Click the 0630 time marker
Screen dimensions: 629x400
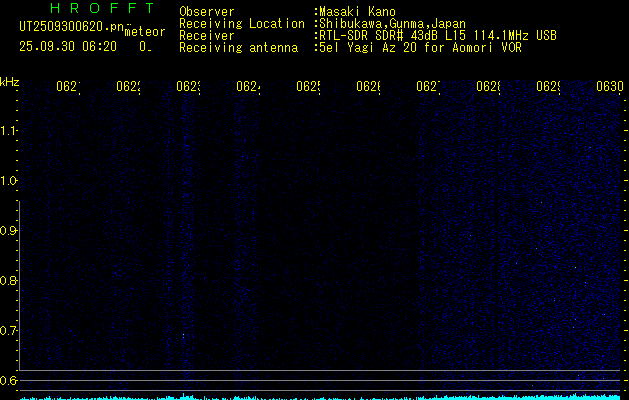point(610,86)
